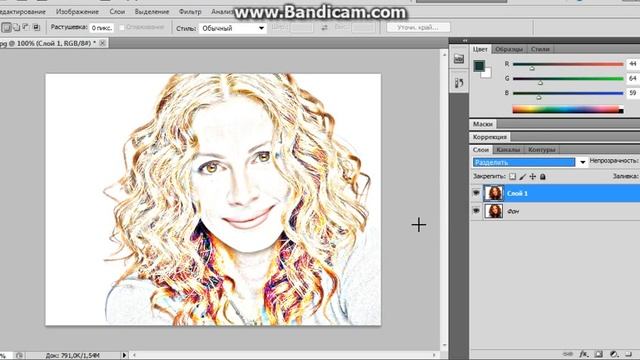The width and height of the screenshot is (640, 360).
Task: Open the Фильтр menu
Action: [x=190, y=12]
